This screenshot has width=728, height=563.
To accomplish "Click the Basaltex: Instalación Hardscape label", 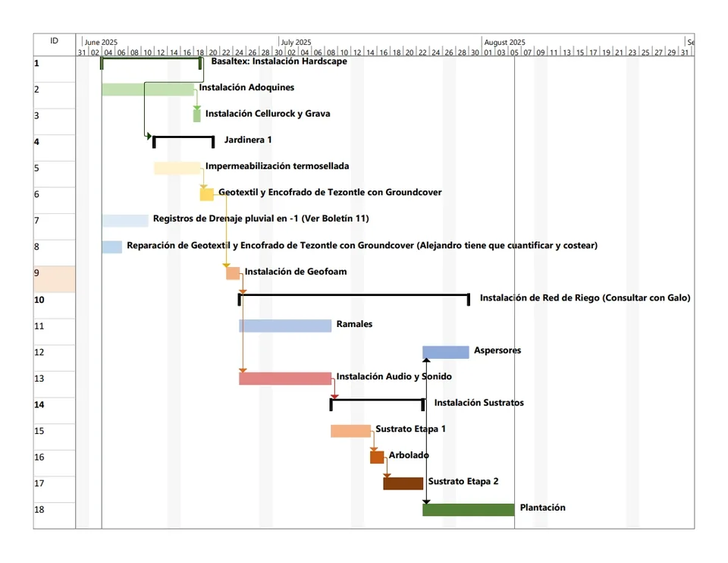I will point(279,61).
